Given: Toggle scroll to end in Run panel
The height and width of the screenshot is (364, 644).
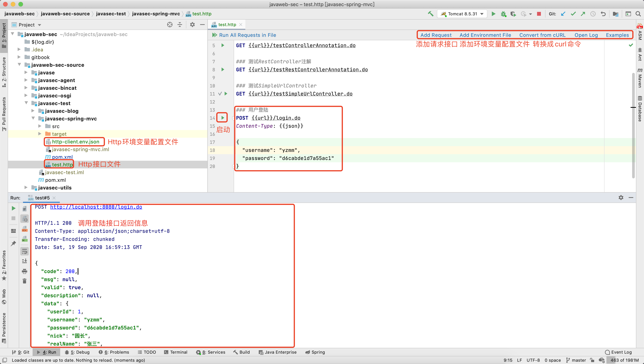Looking at the screenshot, I should click(25, 261).
